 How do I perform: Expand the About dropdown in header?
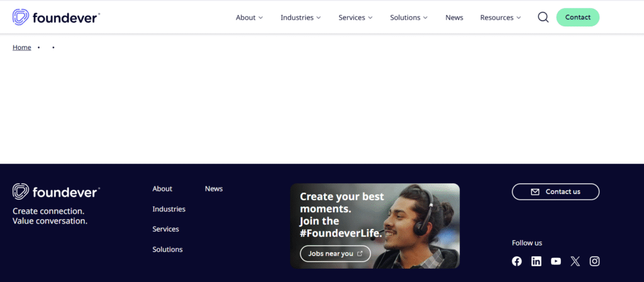pyautogui.click(x=249, y=18)
